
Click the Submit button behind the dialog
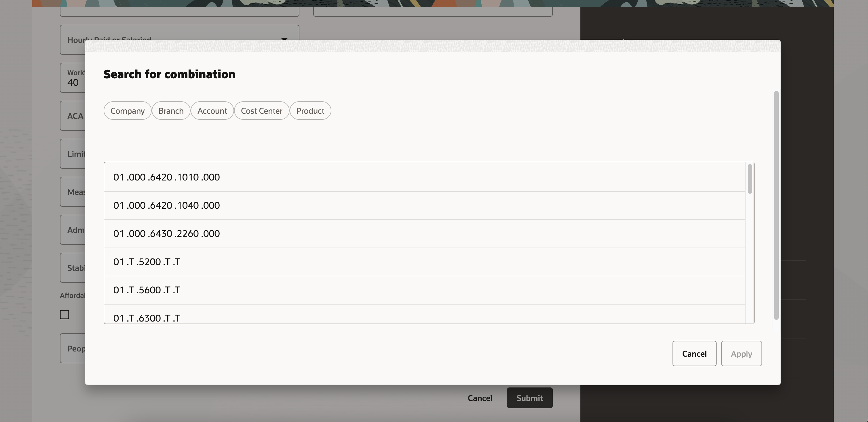point(529,398)
